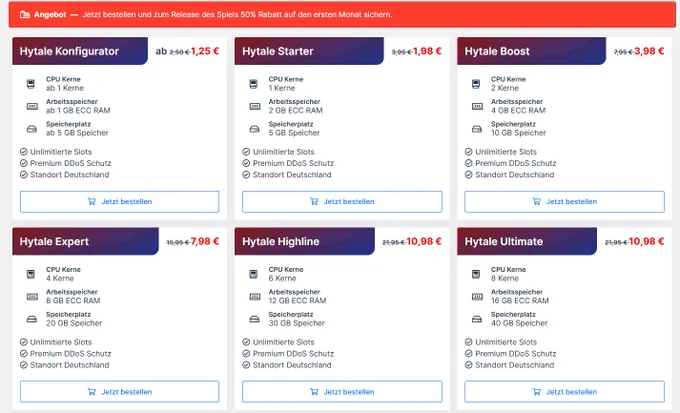The height and width of the screenshot is (413, 680).
Task: Click the CPU icon in Hytale Starter card
Action: pyautogui.click(x=254, y=84)
